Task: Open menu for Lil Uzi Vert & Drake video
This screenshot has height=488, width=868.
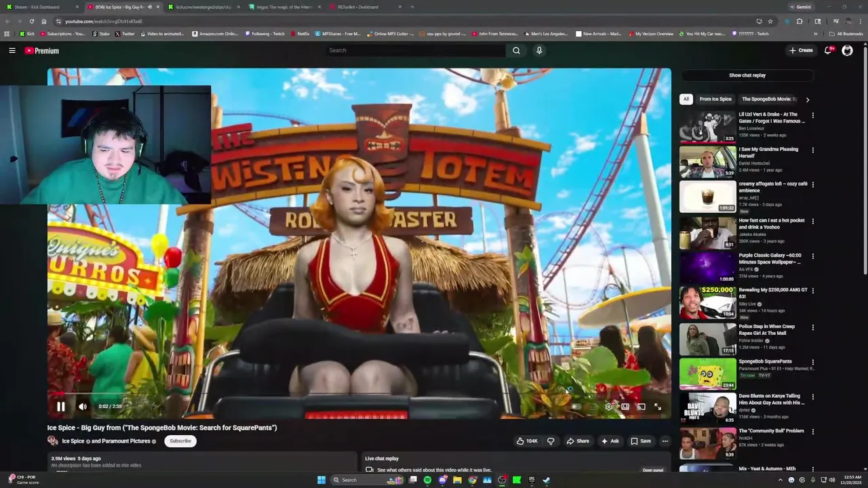Action: pyautogui.click(x=812, y=115)
